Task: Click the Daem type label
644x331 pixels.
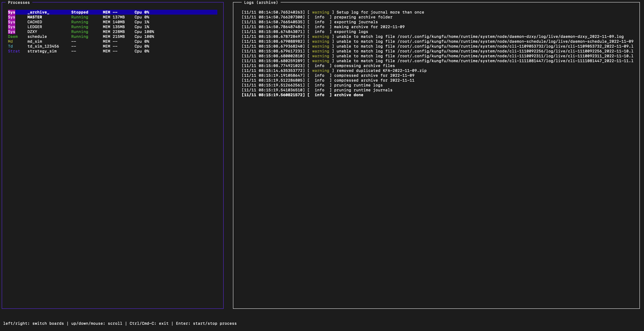Action: (x=13, y=37)
